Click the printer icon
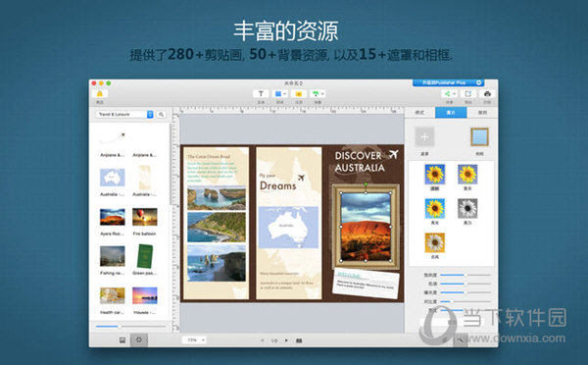This screenshot has width=588, height=365. (x=487, y=94)
